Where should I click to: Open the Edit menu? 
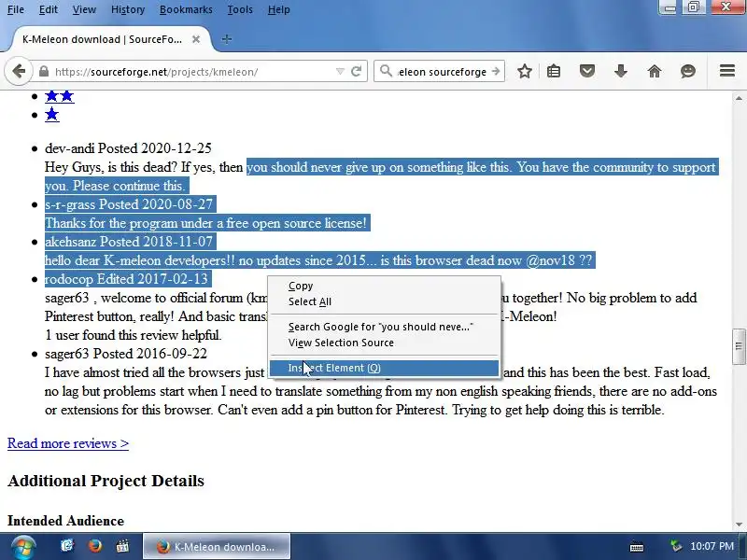pos(49,9)
